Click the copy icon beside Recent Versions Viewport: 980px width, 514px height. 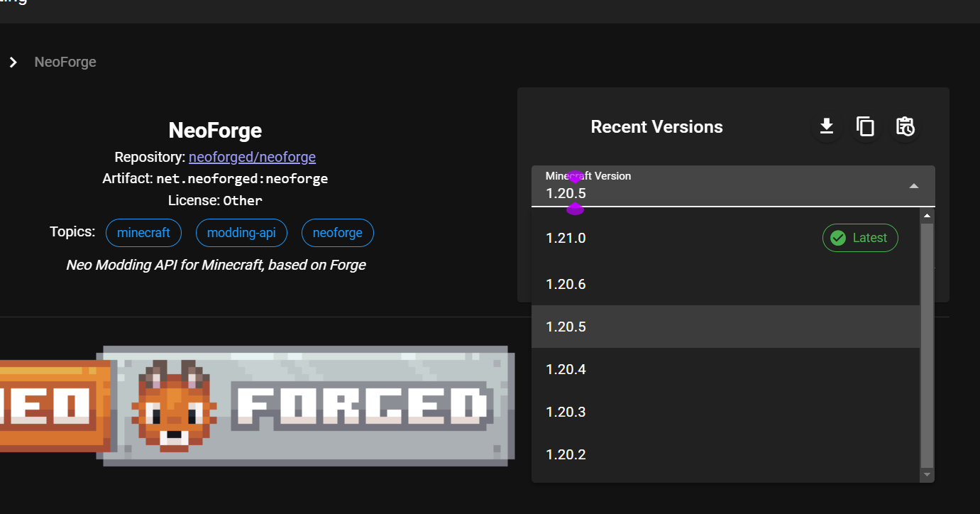(866, 126)
